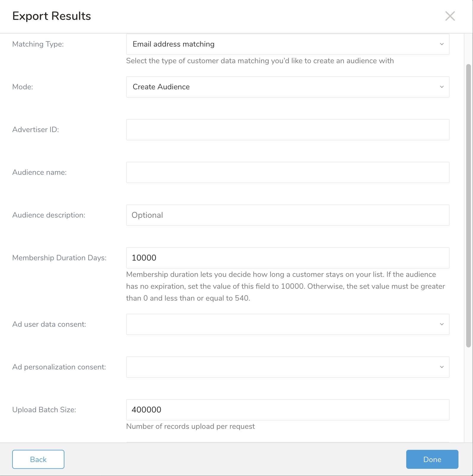Click the Ad user data consent chevron
473x476 pixels.
click(x=442, y=324)
